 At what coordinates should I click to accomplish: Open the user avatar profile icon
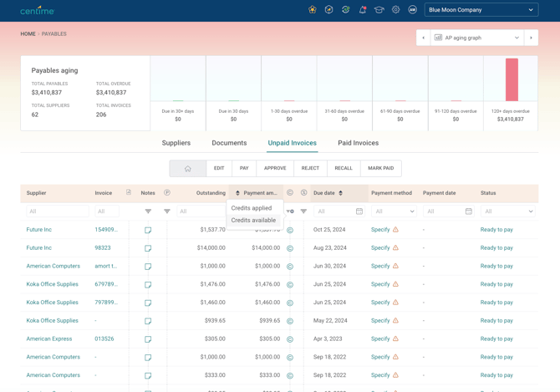(412, 10)
